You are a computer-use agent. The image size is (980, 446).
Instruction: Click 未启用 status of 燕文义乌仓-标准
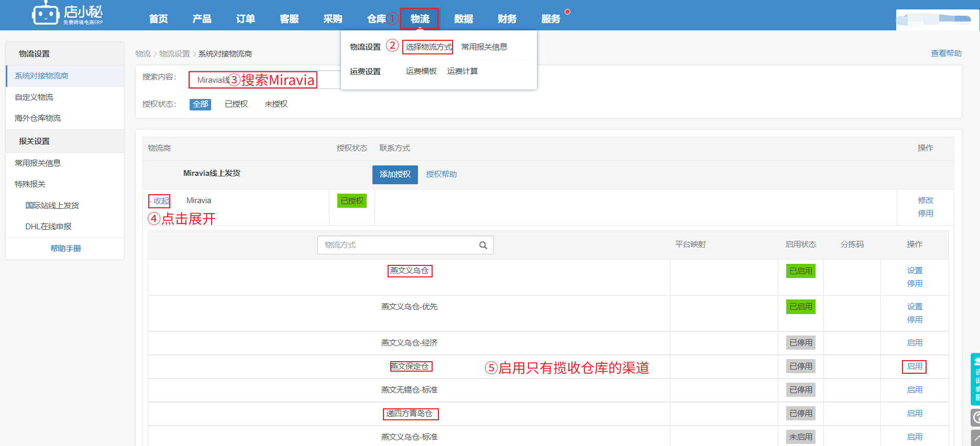801,437
